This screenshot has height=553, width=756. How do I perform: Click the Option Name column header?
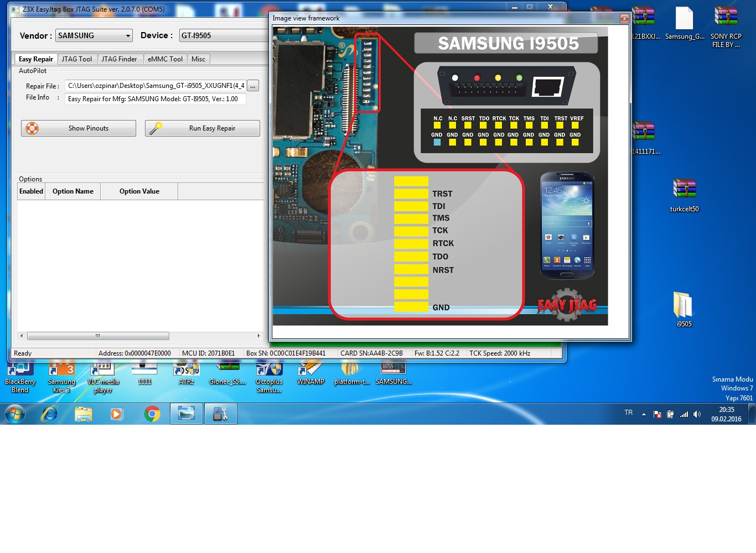click(x=73, y=191)
